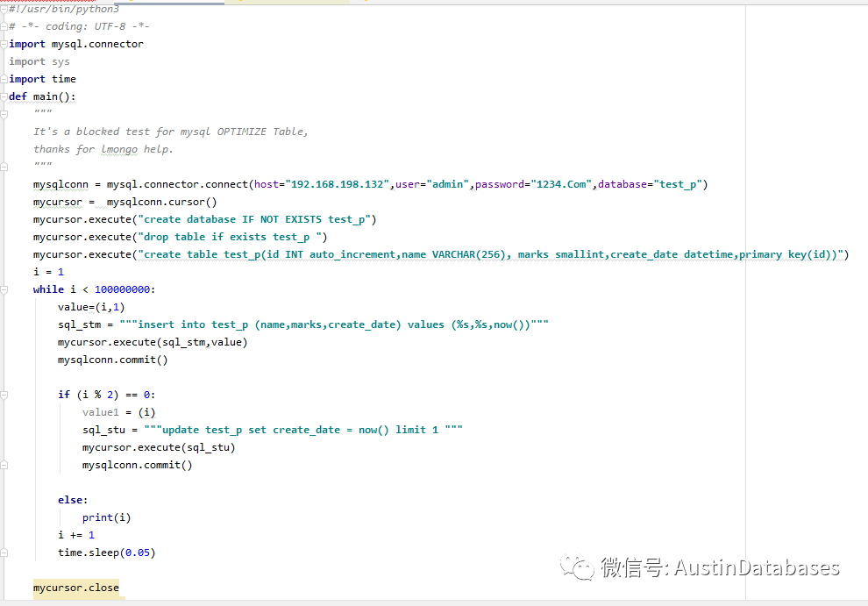868x606 pixels.
Task: Click the right margin guide line
Action: (x=744, y=307)
